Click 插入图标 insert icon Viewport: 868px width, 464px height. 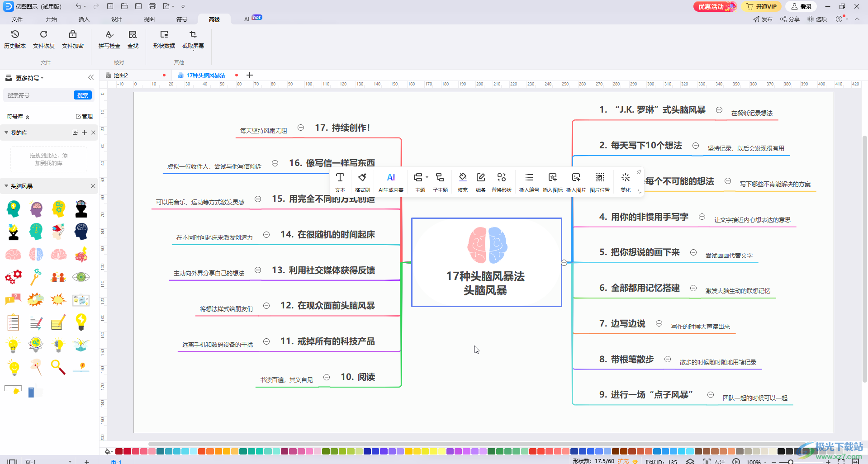tap(553, 182)
